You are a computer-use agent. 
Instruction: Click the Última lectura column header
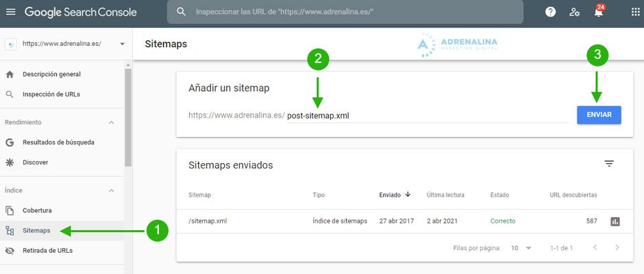pos(445,195)
